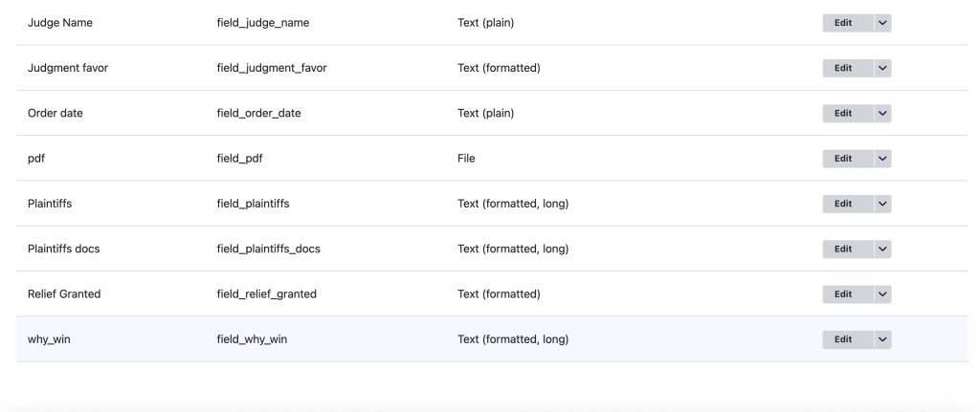Show extra operations for Relief Granted
This screenshot has height=412, width=980.
click(882, 293)
